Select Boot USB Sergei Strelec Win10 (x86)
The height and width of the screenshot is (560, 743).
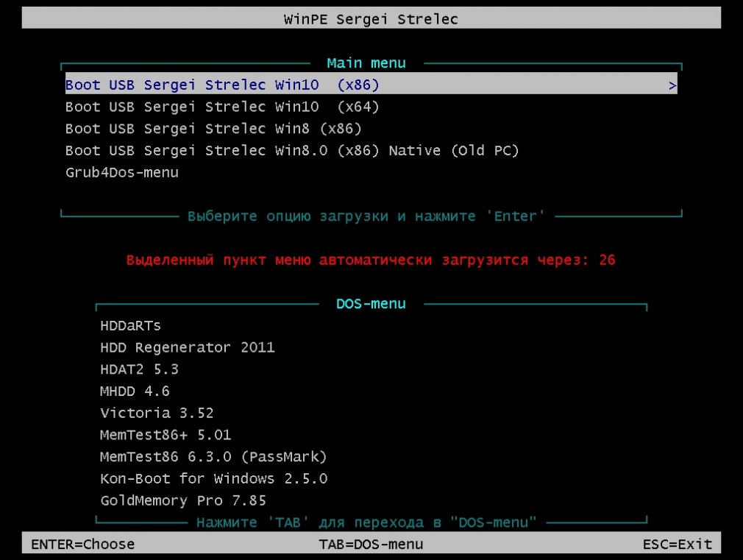[x=371, y=85]
